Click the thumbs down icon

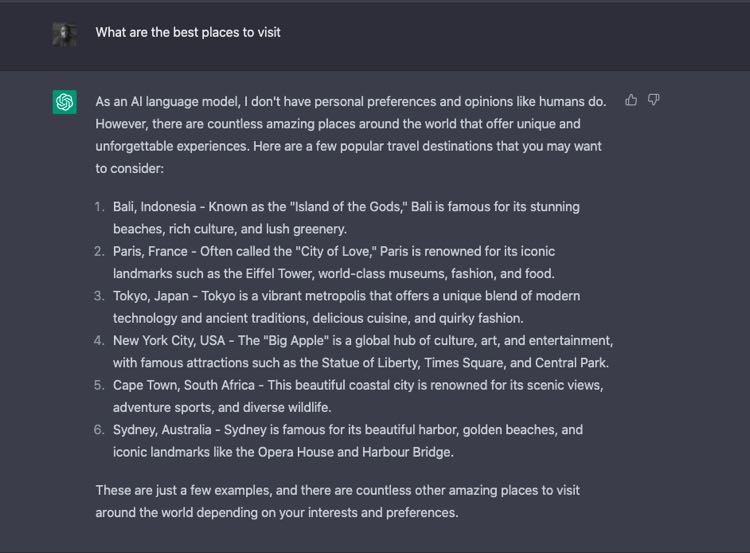pyautogui.click(x=653, y=100)
